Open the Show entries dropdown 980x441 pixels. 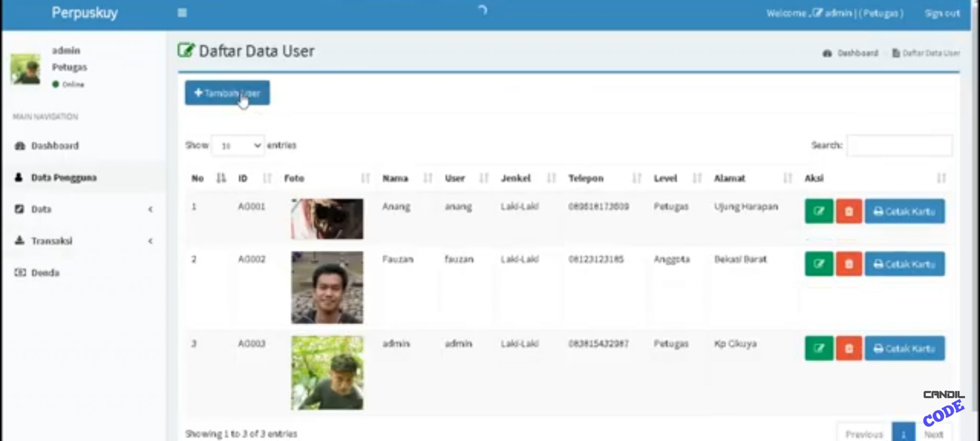click(x=238, y=145)
